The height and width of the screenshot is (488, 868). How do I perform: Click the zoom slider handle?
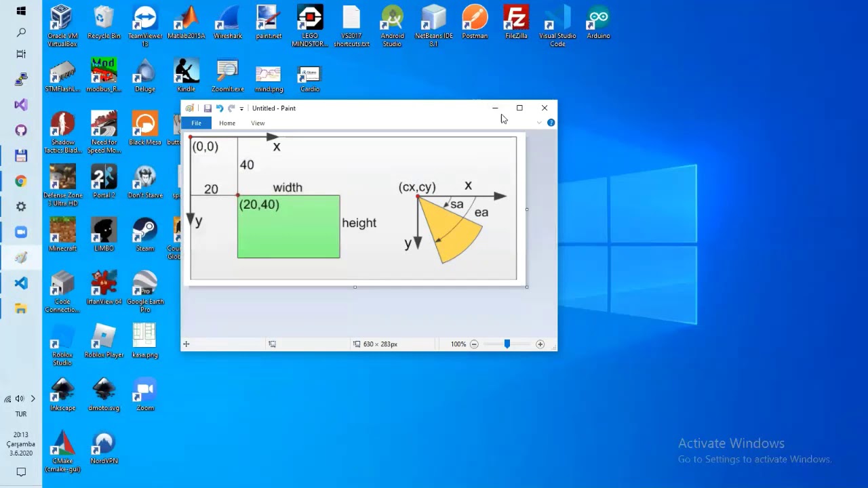coord(507,344)
